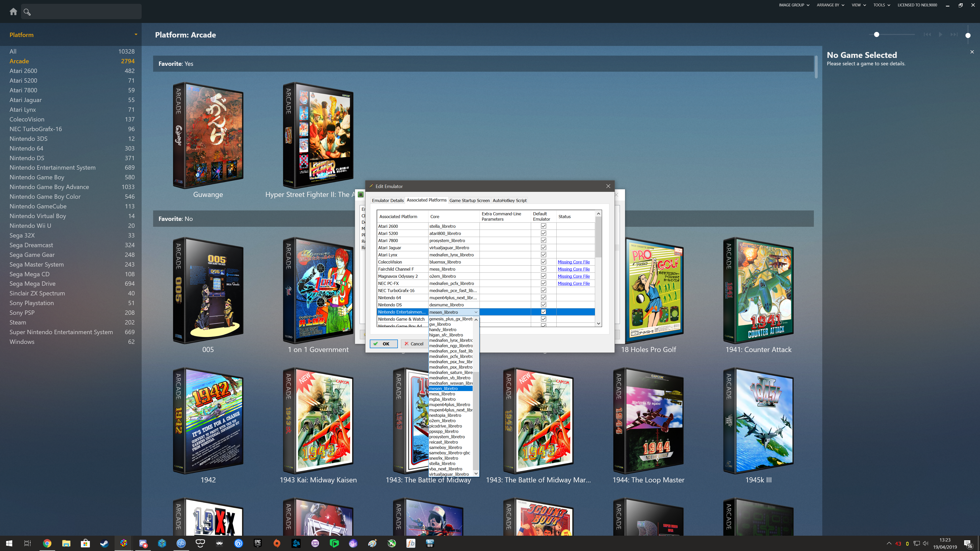
Task: Choose mgba_libretro from core list
Action: coord(450,399)
